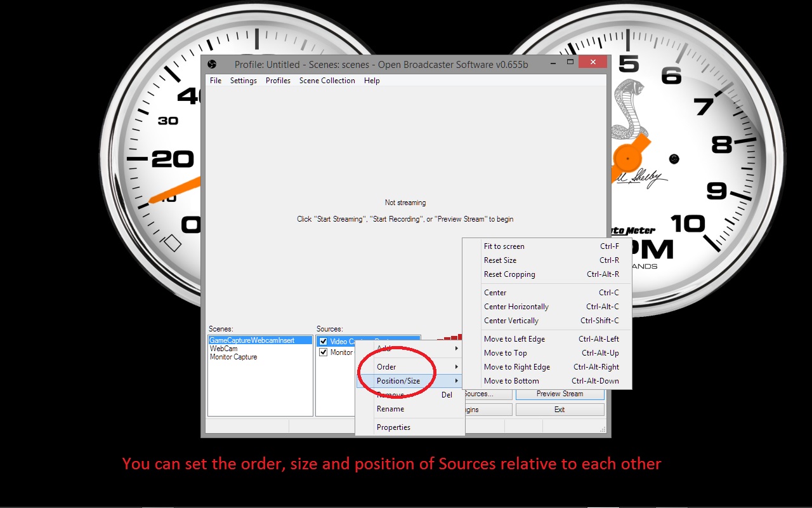812x508 pixels.
Task: Select the Center option
Action: [x=547, y=293]
